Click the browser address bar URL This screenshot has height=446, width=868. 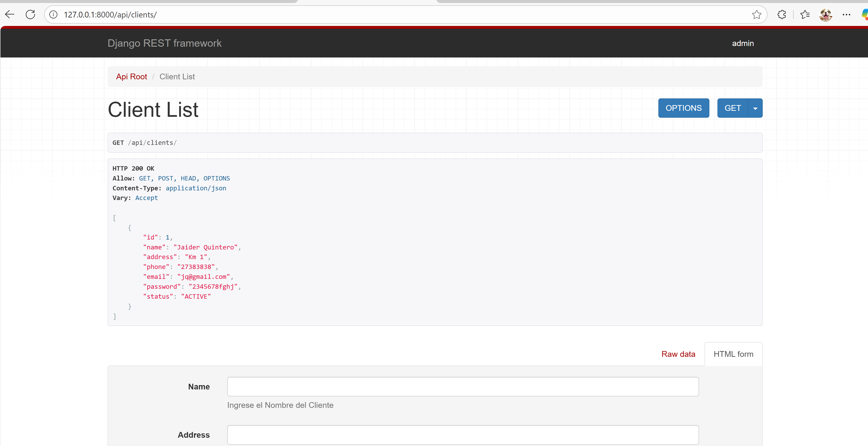[110, 15]
